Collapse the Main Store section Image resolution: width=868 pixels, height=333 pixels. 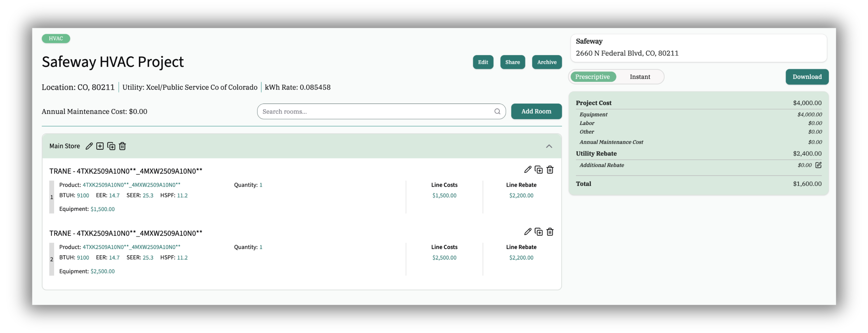[549, 146]
